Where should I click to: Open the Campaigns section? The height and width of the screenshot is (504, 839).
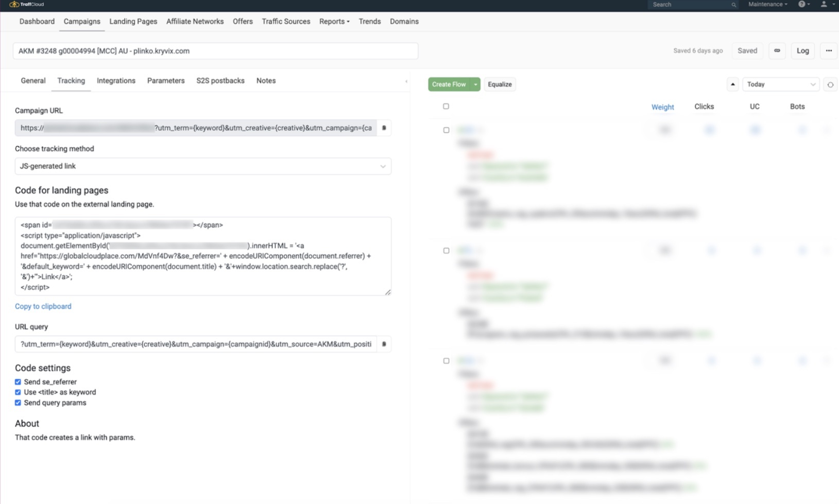pyautogui.click(x=82, y=22)
